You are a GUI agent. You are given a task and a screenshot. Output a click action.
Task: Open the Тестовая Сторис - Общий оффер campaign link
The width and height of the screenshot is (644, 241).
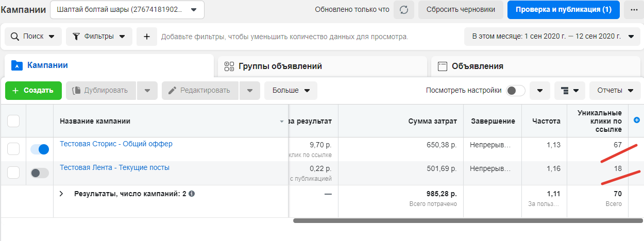(x=116, y=144)
